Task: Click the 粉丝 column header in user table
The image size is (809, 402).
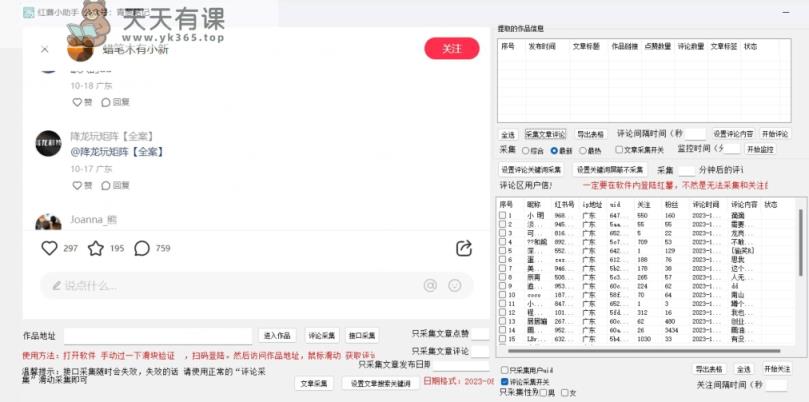Action: [671, 205]
